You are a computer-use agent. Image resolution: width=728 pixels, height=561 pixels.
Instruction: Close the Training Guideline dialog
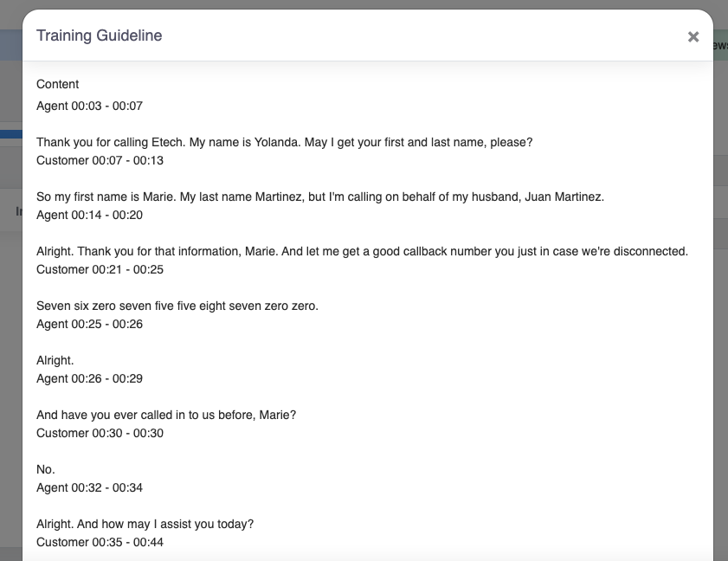693,36
